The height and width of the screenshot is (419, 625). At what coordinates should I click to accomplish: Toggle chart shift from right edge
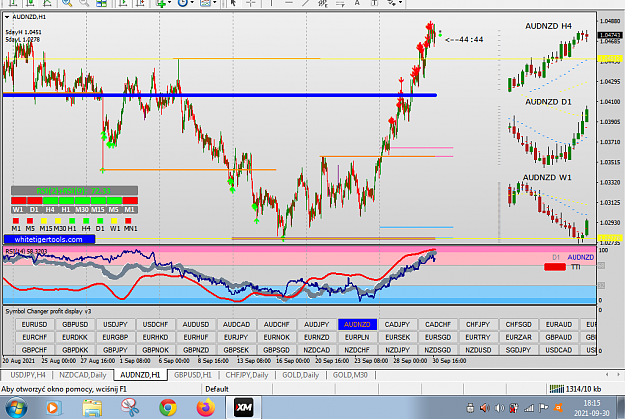click(x=140, y=3)
